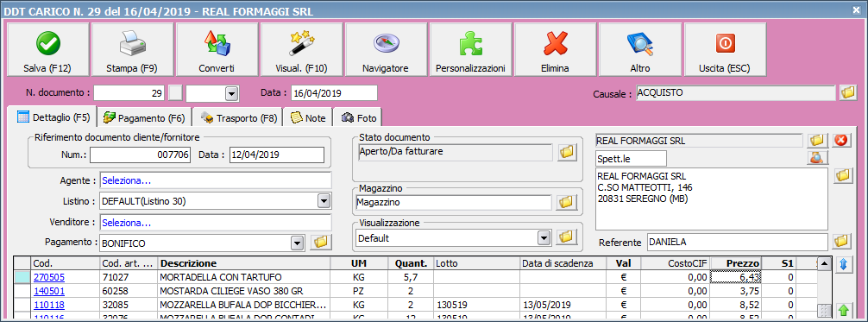The image size is (868, 322).
Task: Delete the document with Elimina
Action: pyautogui.click(x=556, y=50)
